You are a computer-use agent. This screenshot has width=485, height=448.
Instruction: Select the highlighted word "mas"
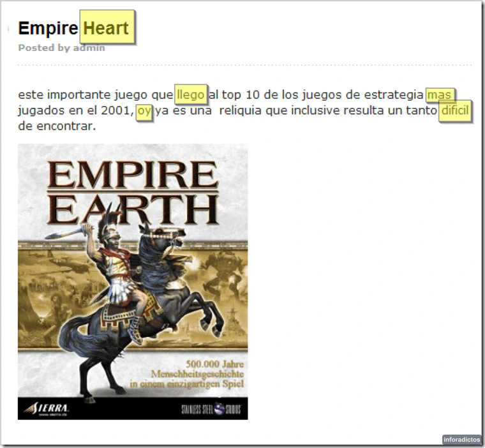point(440,94)
